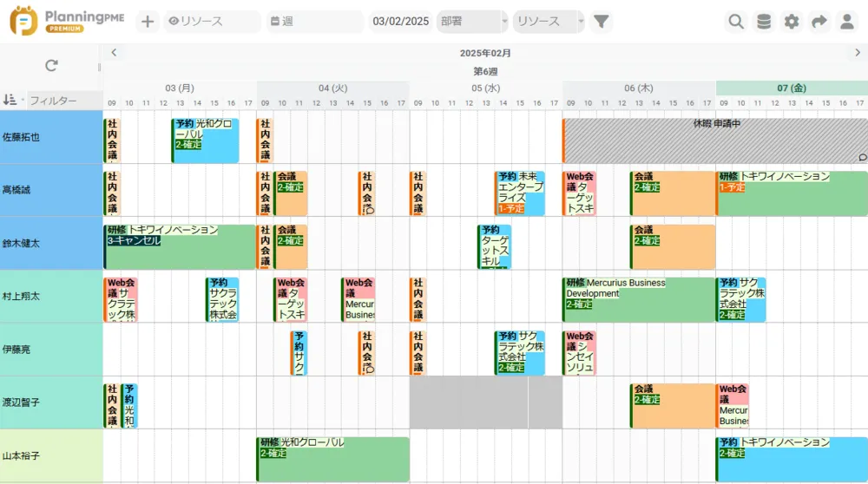Open 伊藤亮's Web会議 シンセイソリュ event
The image size is (868, 484).
580,353
